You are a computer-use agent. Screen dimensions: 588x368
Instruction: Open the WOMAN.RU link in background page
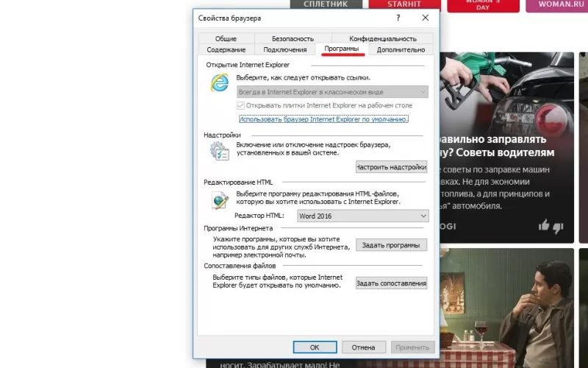[x=557, y=5]
